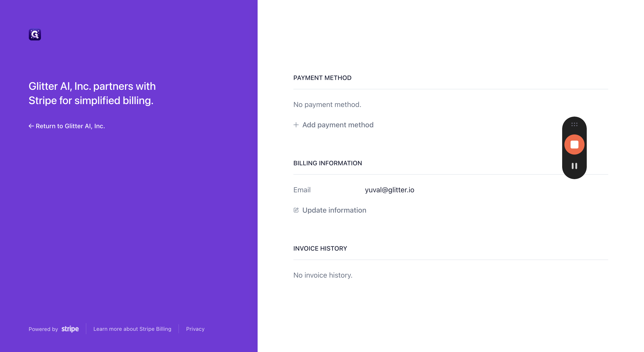Image resolution: width=644 pixels, height=352 pixels.
Task: Open the Privacy link
Action: point(195,329)
